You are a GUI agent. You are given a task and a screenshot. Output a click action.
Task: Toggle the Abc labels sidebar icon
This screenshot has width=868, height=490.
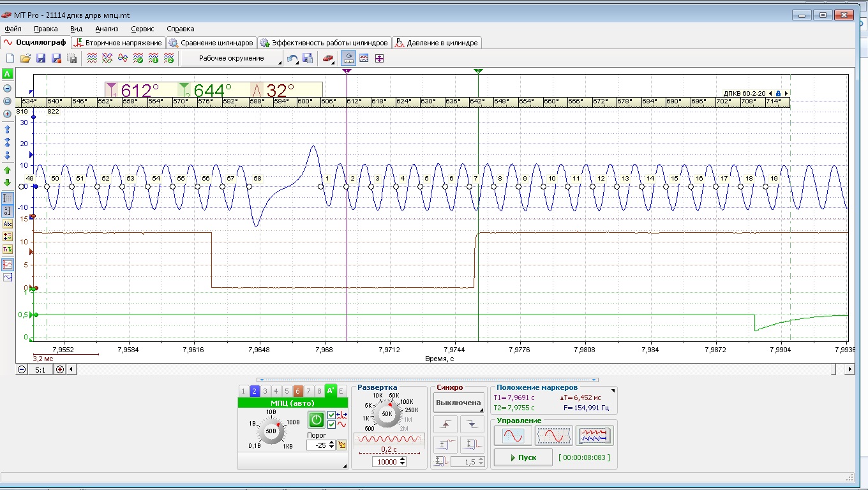tap(8, 223)
